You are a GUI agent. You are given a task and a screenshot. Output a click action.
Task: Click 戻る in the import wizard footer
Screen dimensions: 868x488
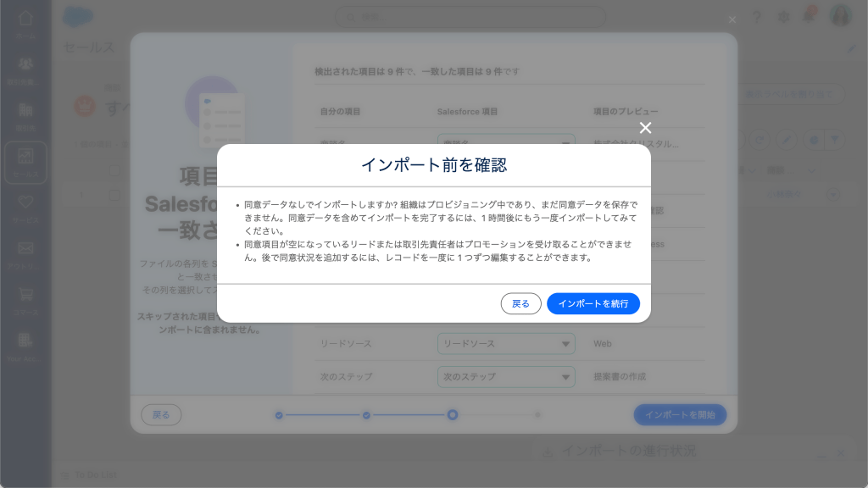point(161,414)
